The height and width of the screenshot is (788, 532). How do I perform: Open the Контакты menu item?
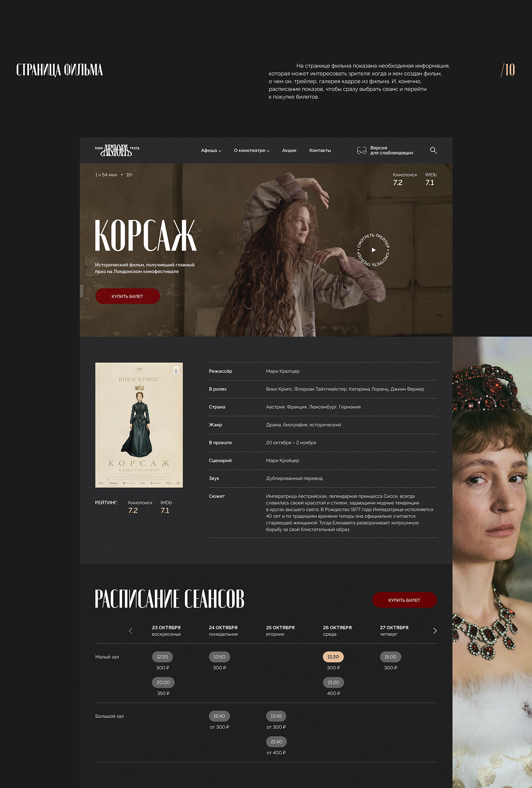320,150
